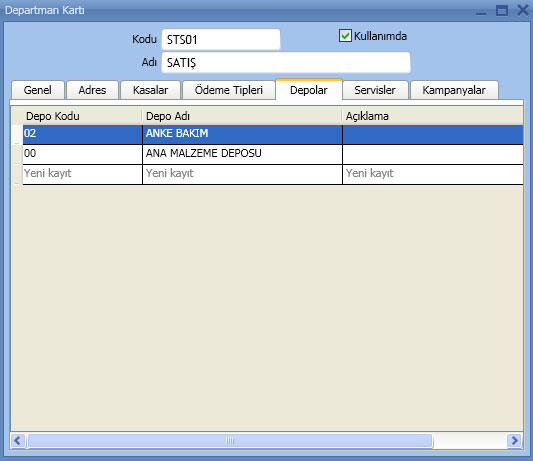This screenshot has width=533, height=461.
Task: Switch to the Adres tab
Action: [x=92, y=90]
